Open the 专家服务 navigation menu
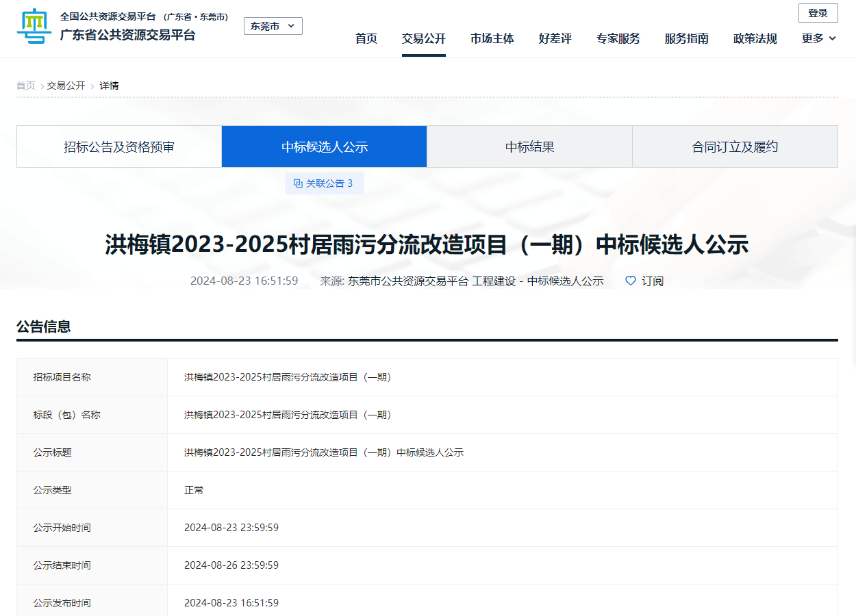Viewport: 856px width, 616px height. pyautogui.click(x=618, y=39)
